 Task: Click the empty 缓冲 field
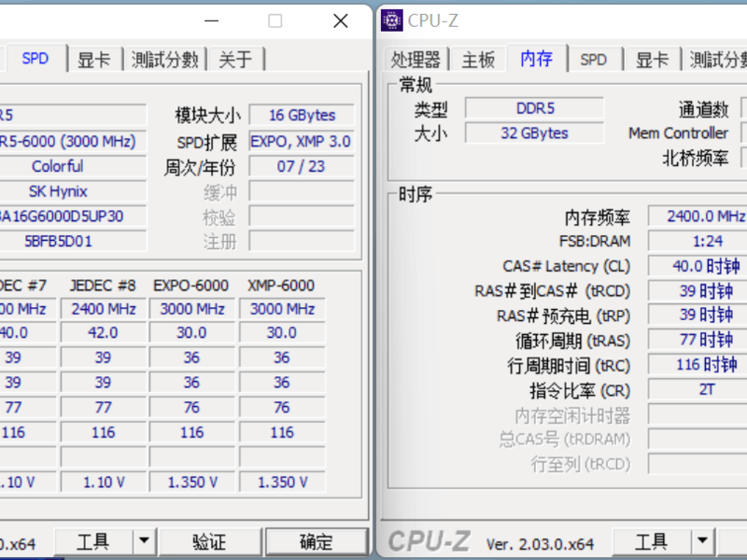tap(302, 191)
